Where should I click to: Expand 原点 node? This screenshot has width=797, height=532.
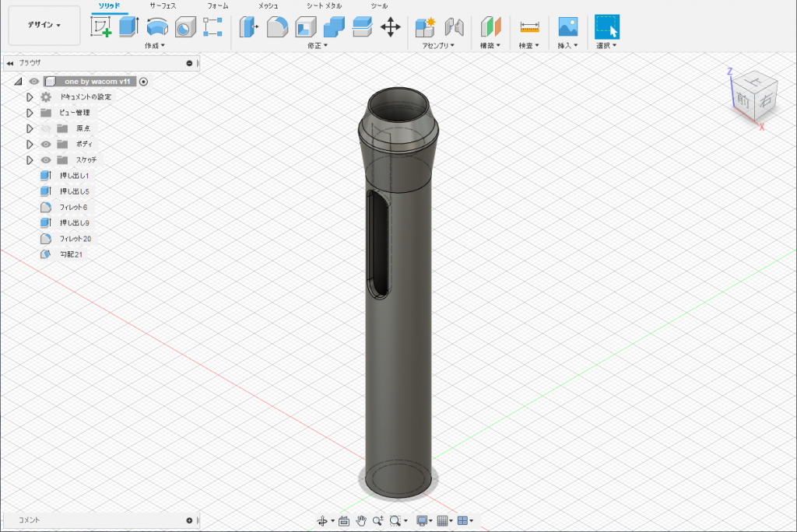[x=30, y=128]
